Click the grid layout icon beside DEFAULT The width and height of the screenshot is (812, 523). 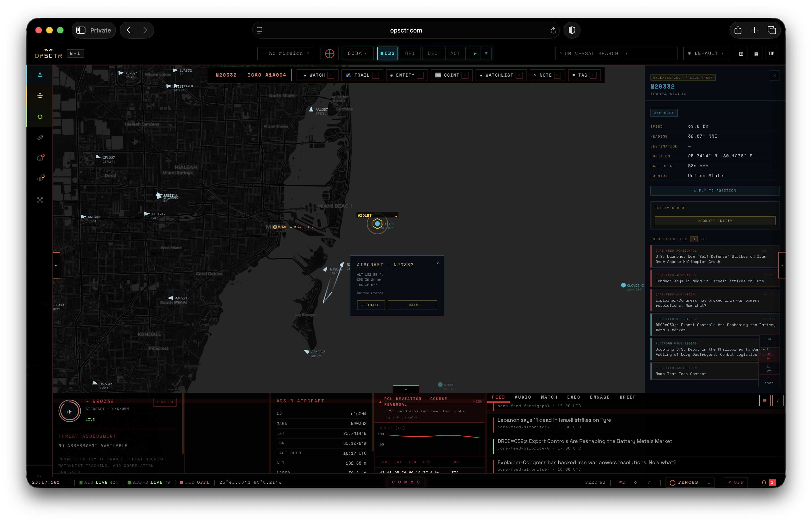click(741, 53)
